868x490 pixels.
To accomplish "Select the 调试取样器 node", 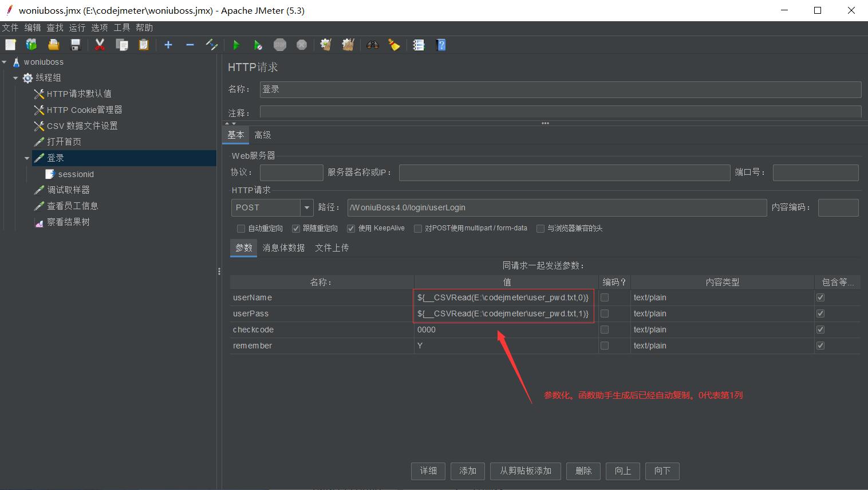I will (x=68, y=190).
